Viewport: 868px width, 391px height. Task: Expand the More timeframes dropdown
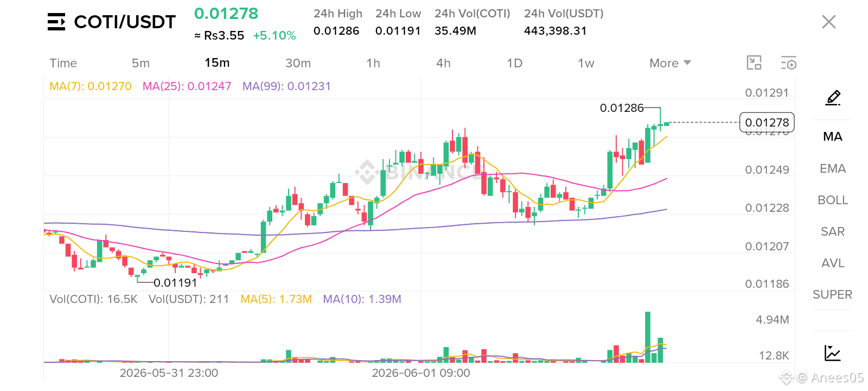pos(670,63)
